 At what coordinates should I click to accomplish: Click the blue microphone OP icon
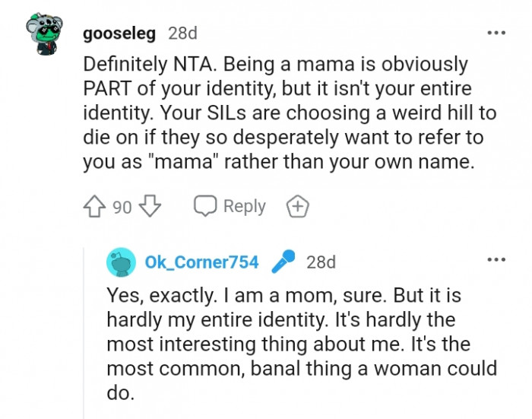pos(282,262)
